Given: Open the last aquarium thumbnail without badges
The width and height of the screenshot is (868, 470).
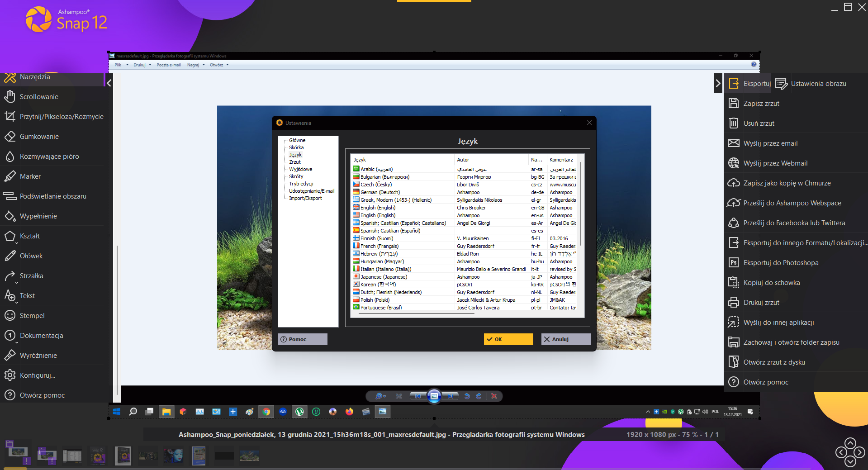Looking at the screenshot, I should click(x=249, y=456).
